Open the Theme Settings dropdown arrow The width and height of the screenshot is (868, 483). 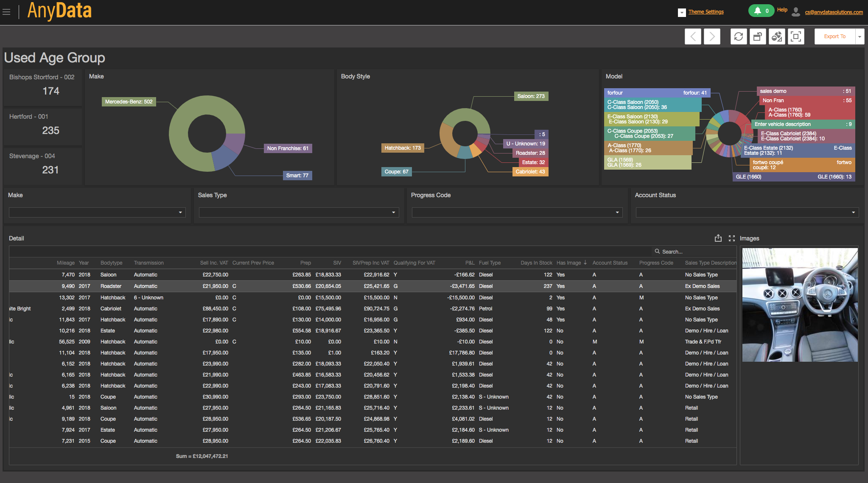coord(682,13)
